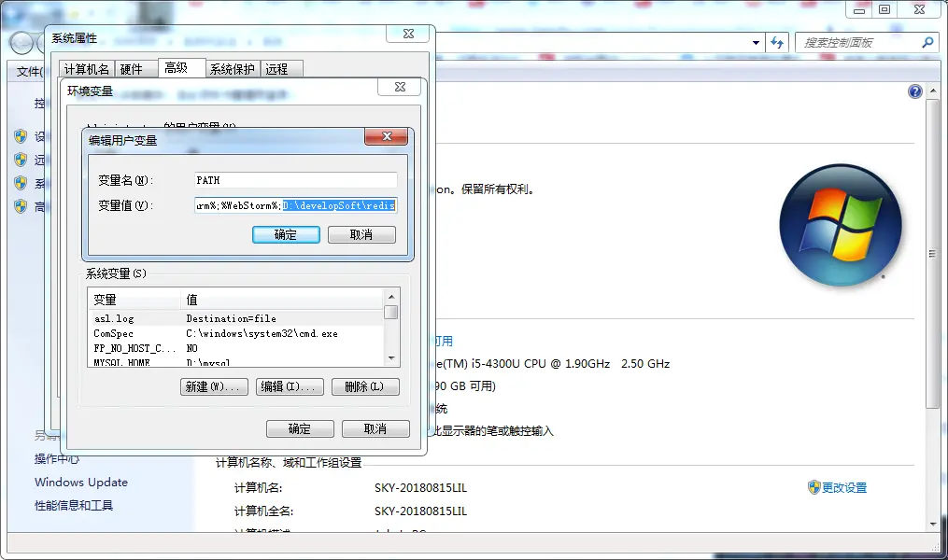The image size is (948, 560).
Task: Close the 编辑用户变量 dialog with red X
Action: tap(387, 136)
